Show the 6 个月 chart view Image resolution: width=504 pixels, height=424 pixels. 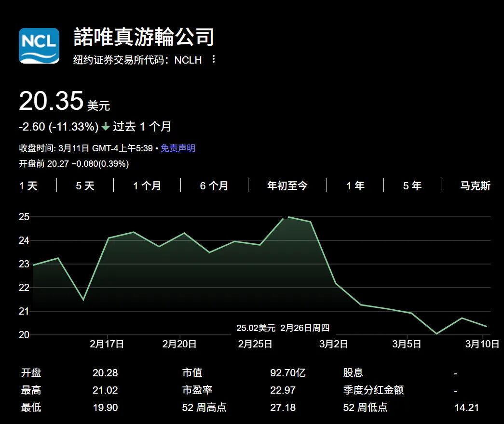click(214, 186)
